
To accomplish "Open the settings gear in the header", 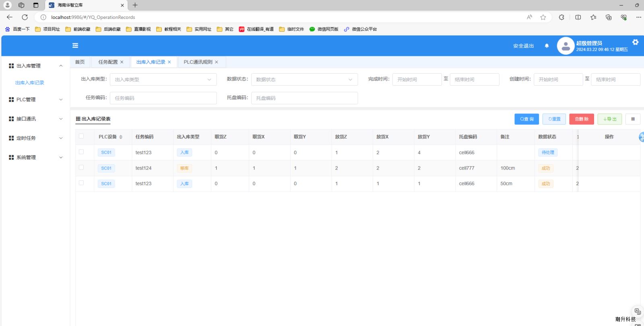I will coord(635,42).
